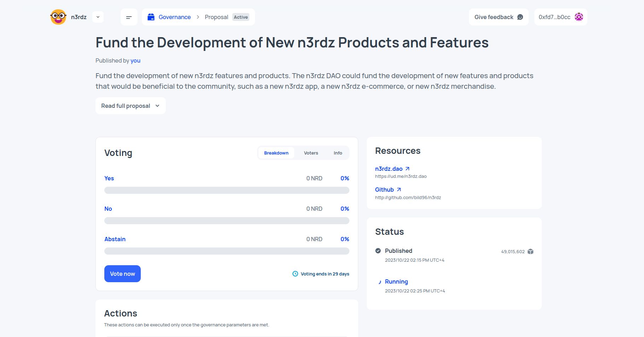Click the proposal title heading
Viewport: 644px width, 337px height.
[x=292, y=42]
